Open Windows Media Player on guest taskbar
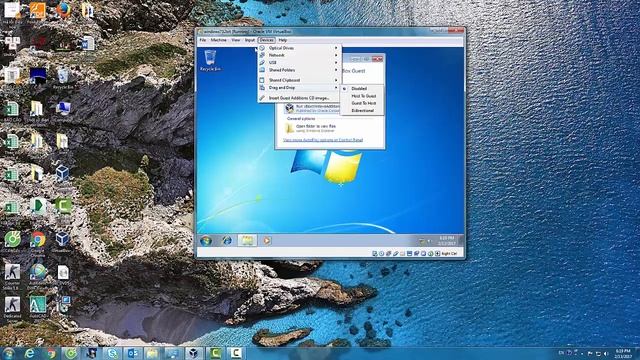This screenshot has height=360, width=640. pos(267,240)
